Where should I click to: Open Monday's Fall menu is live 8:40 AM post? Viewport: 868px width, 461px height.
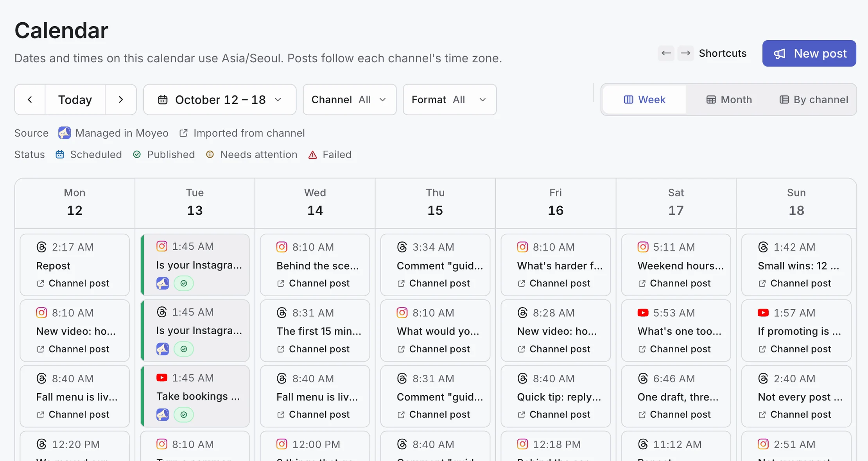click(75, 396)
